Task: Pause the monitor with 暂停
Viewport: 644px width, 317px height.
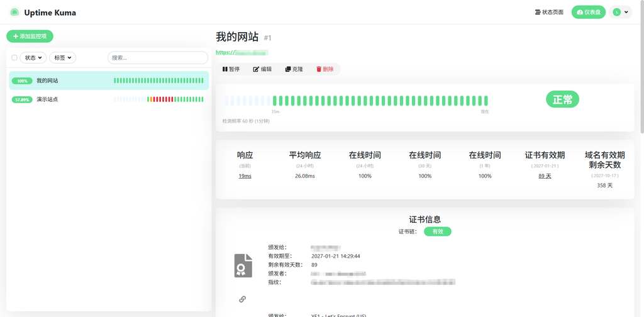Action: (x=231, y=69)
